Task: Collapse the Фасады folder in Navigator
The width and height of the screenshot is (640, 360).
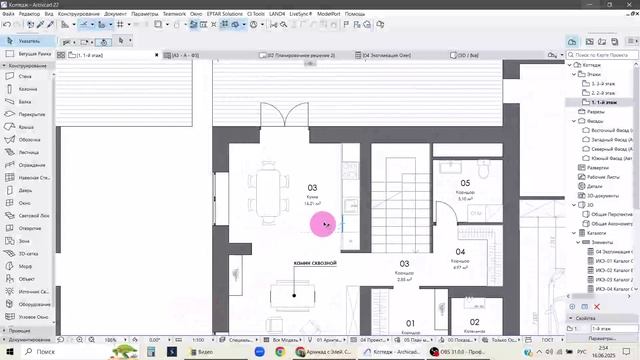Action: coord(574,121)
